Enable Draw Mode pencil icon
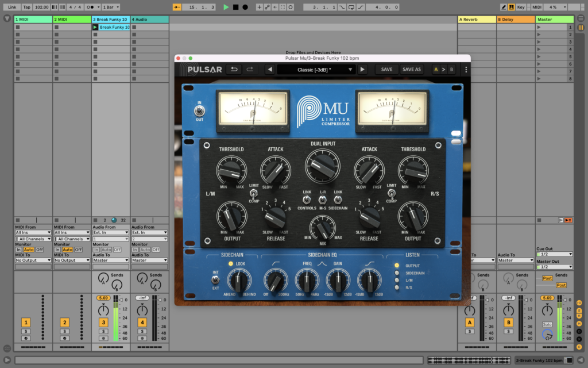588x368 pixels. (504, 7)
